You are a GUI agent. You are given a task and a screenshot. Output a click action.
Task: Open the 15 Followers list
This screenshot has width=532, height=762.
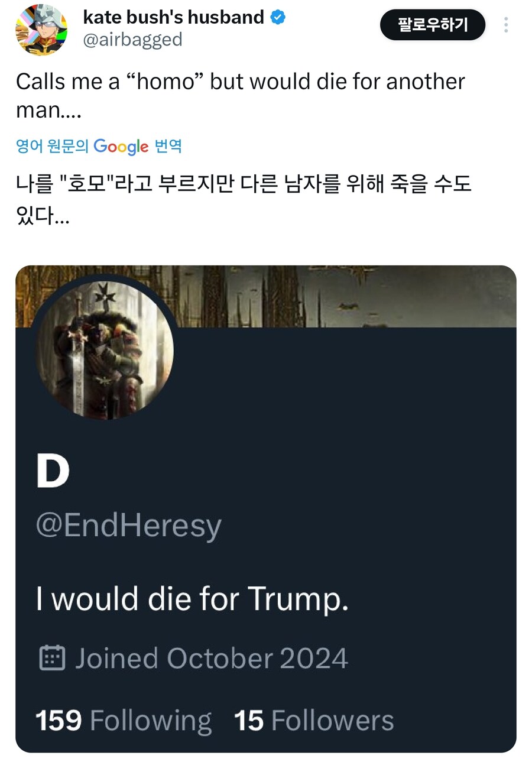(x=314, y=720)
